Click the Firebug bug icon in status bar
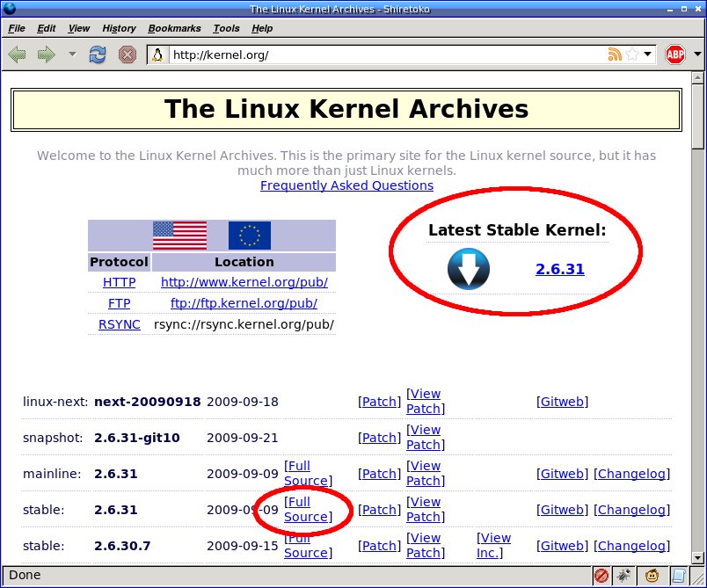707x588 pixels. [626, 576]
